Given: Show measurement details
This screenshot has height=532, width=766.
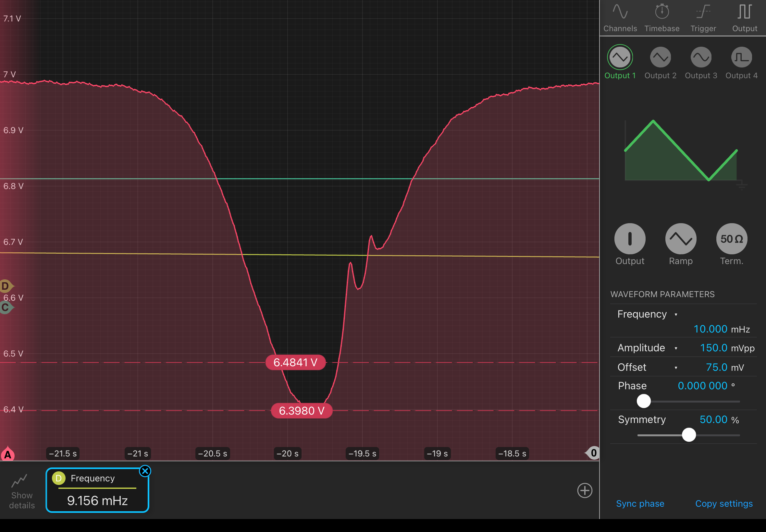Looking at the screenshot, I should click(x=22, y=491).
